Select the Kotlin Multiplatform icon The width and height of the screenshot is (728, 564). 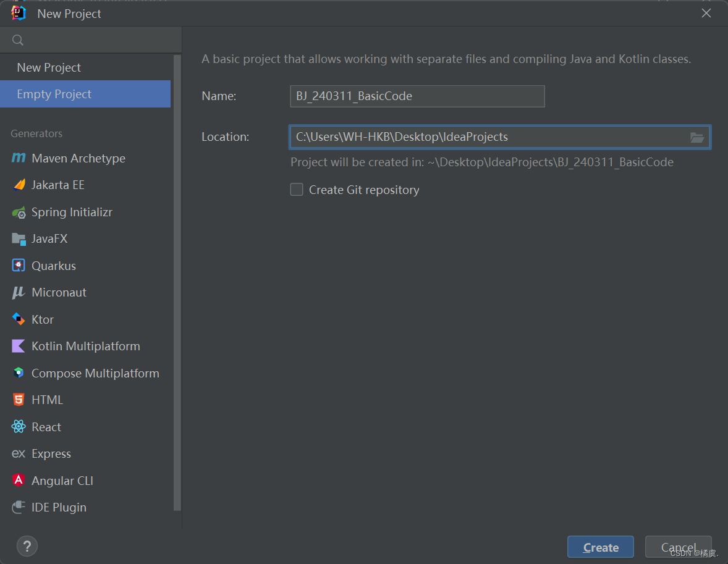pyautogui.click(x=19, y=347)
